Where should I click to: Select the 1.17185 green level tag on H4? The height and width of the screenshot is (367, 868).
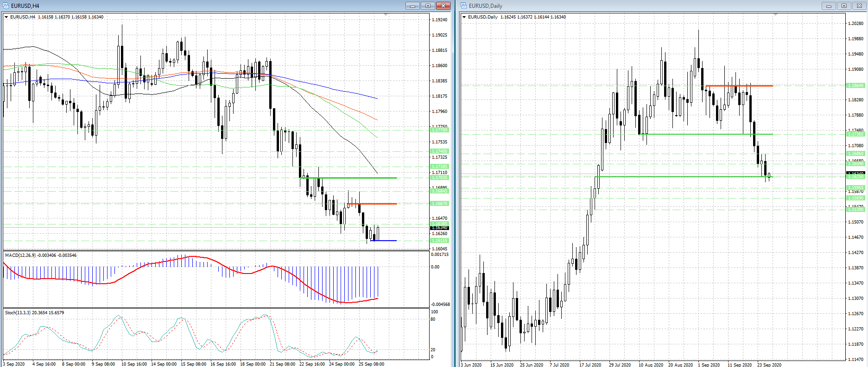coord(440,167)
